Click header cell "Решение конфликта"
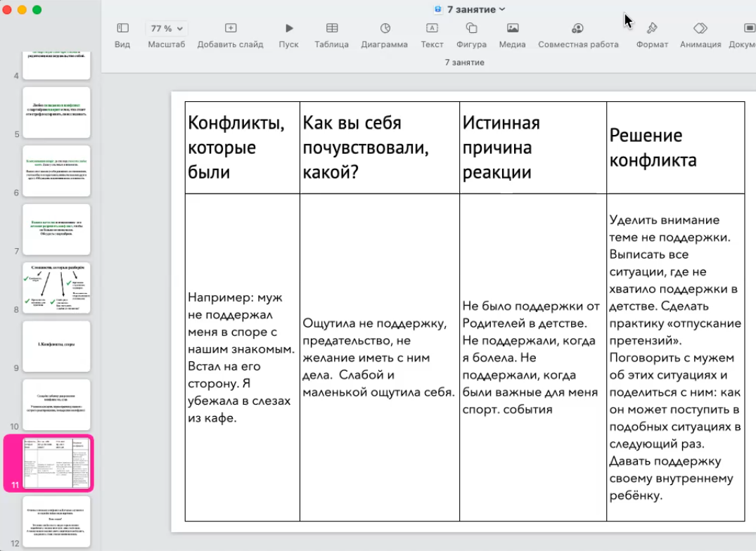Viewport: 756px width, 551px height. (x=676, y=148)
